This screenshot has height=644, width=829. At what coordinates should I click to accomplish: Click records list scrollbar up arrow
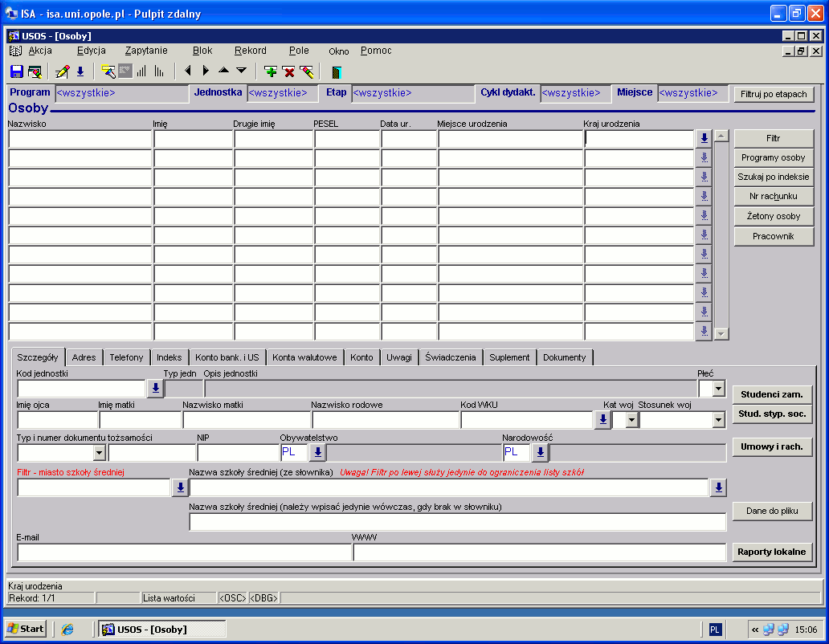click(721, 136)
